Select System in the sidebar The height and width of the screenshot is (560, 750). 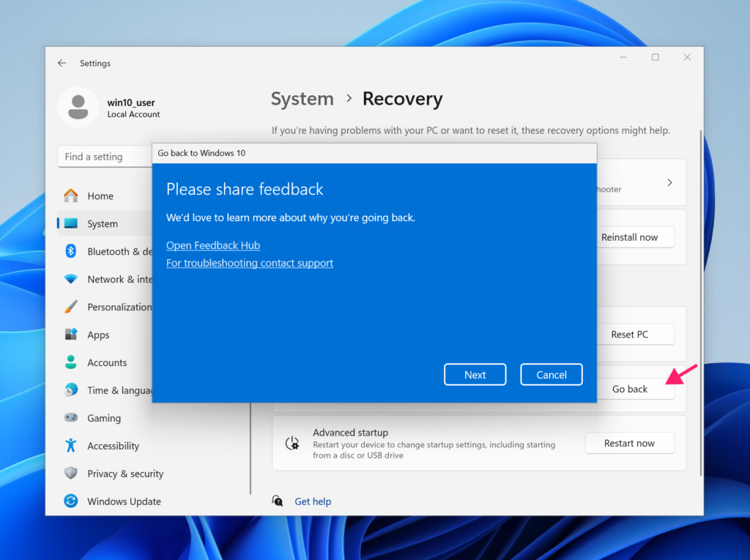pos(103,223)
